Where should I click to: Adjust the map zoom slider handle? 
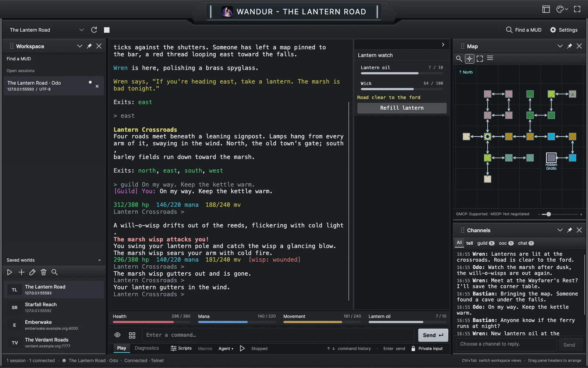[549, 214]
